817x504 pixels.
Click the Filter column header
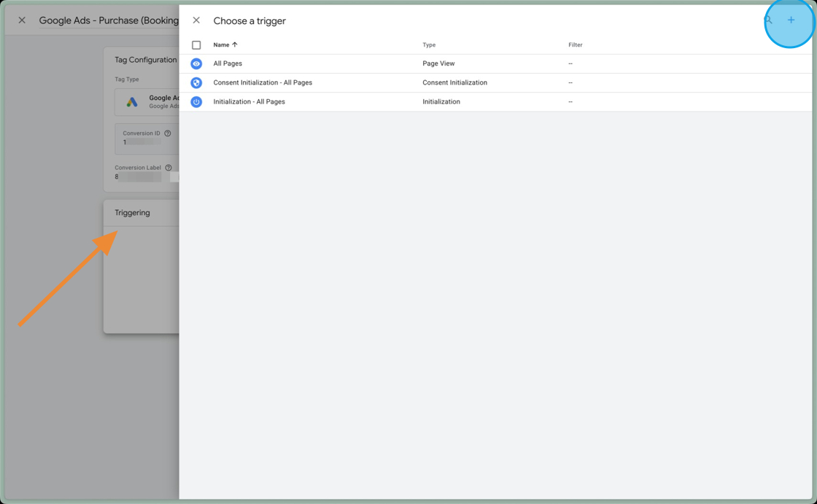(x=576, y=44)
